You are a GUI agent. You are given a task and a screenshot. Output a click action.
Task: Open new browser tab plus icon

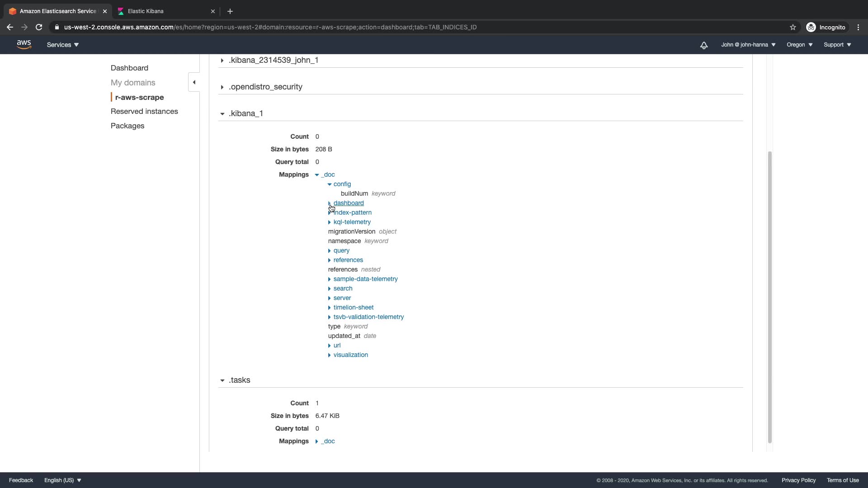point(230,11)
